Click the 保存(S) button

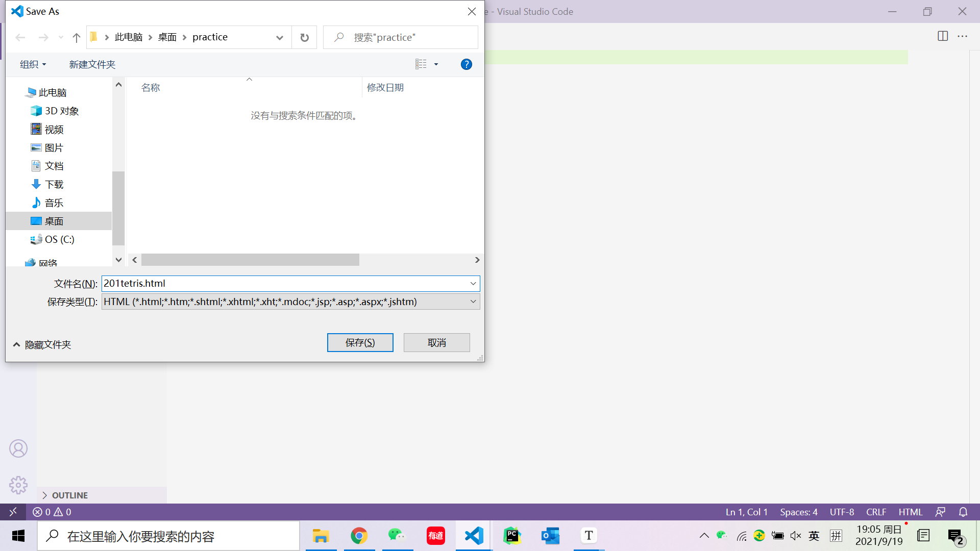pos(360,342)
